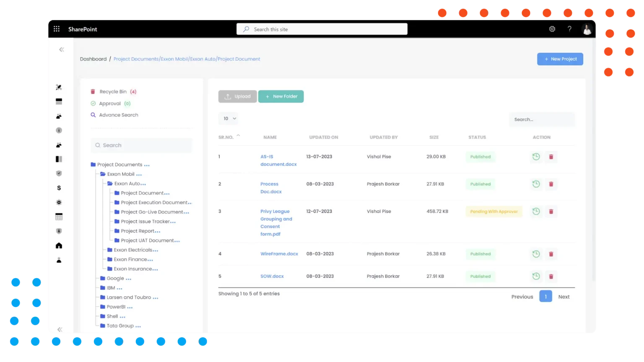The image size is (644, 362).
Task: Click the sidebar home icon
Action: [x=59, y=246]
